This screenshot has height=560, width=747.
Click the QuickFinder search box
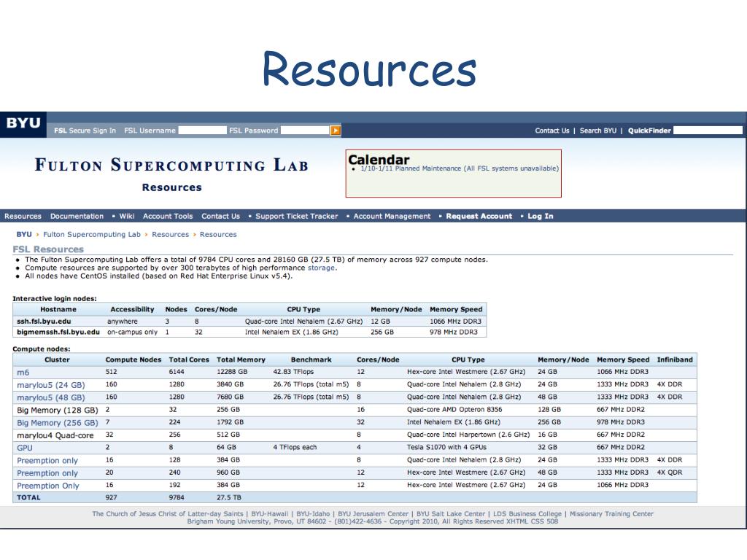coord(708,131)
